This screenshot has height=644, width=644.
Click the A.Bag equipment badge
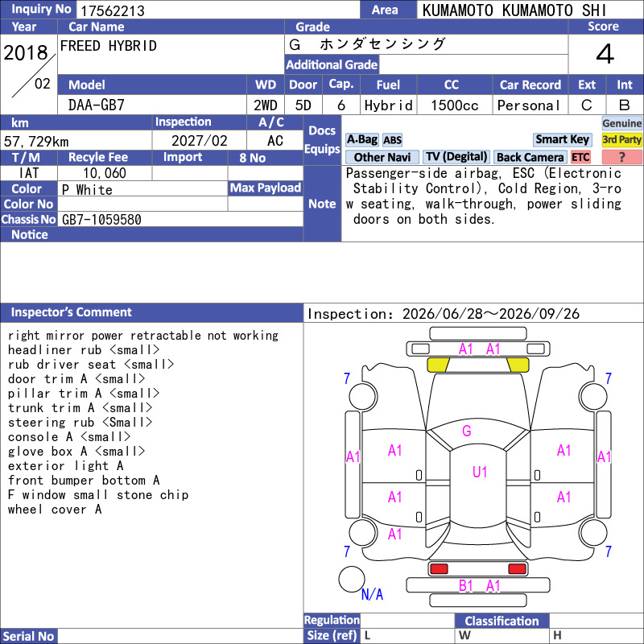(361, 139)
